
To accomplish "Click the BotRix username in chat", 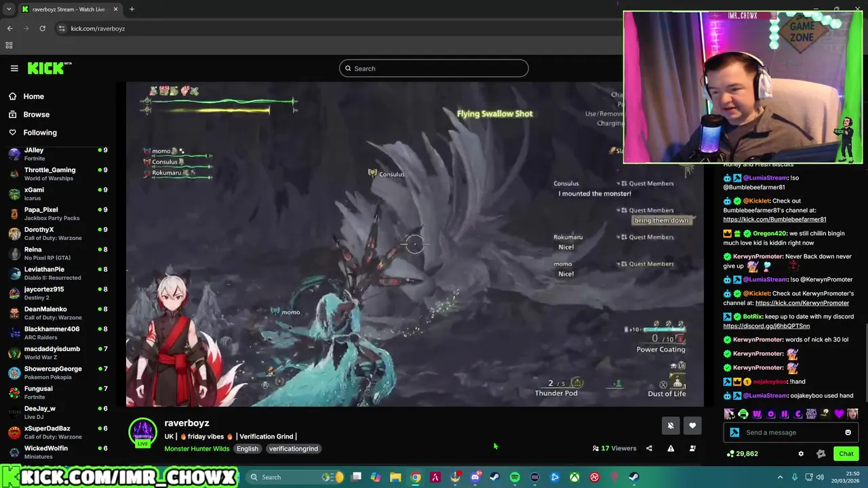I will point(753,317).
